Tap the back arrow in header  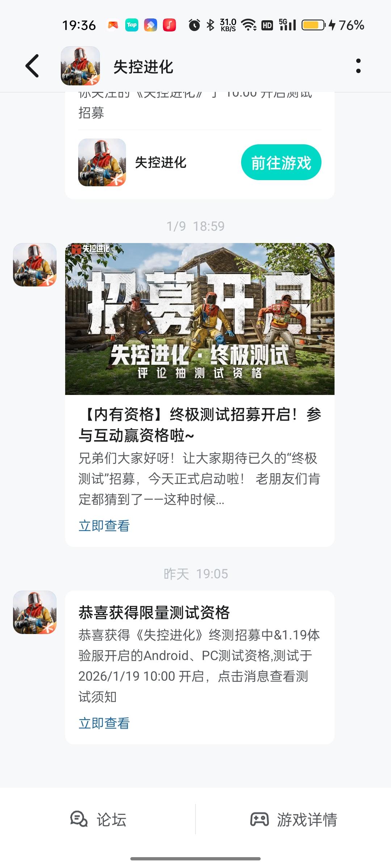(32, 66)
